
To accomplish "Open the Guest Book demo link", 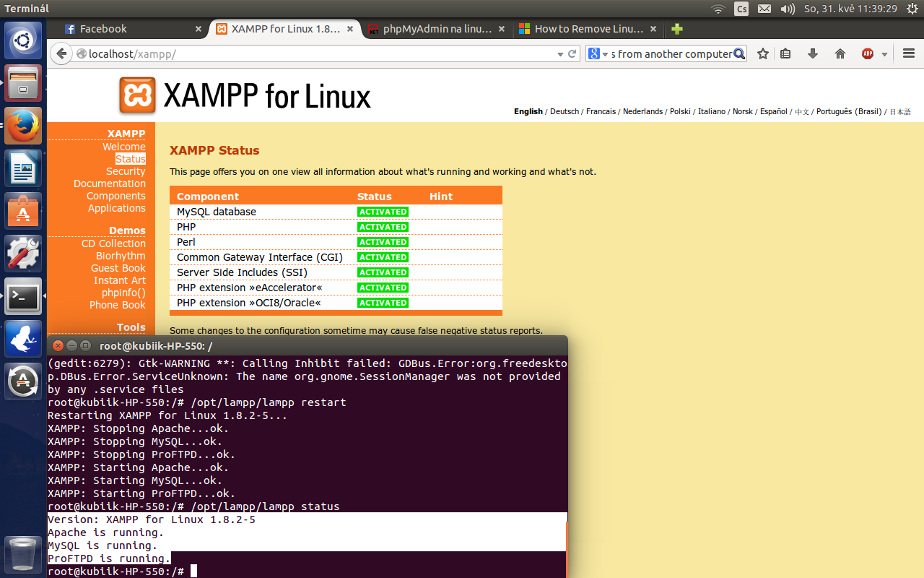I will [x=118, y=268].
